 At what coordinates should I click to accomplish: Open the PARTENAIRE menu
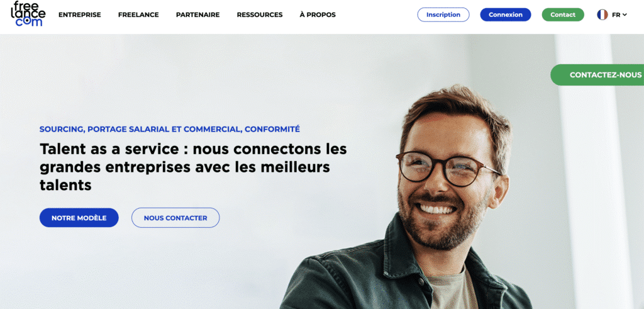198,15
